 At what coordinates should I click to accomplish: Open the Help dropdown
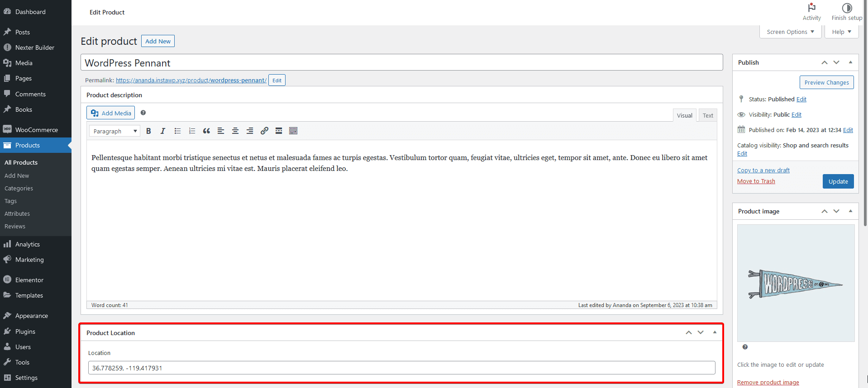coord(841,32)
